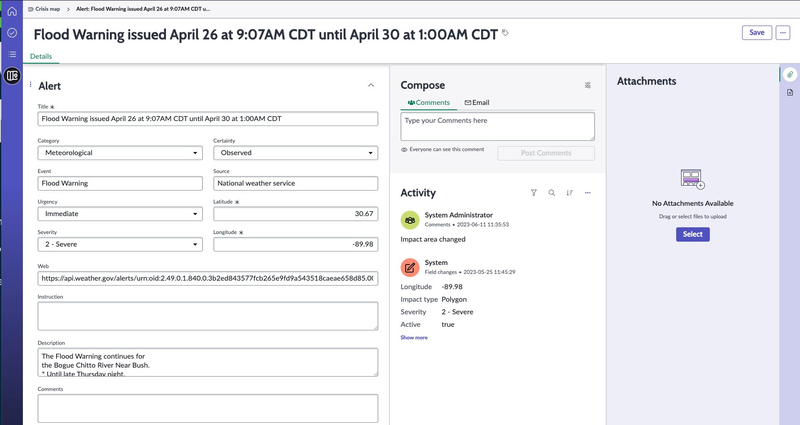This screenshot has width=800, height=425.
Task: Click the Save button
Action: [757, 33]
